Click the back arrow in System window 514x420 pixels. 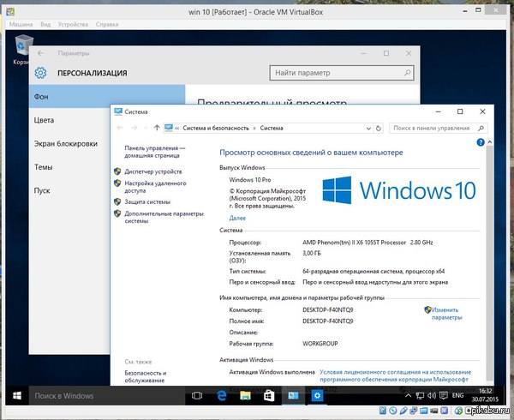click(120, 128)
